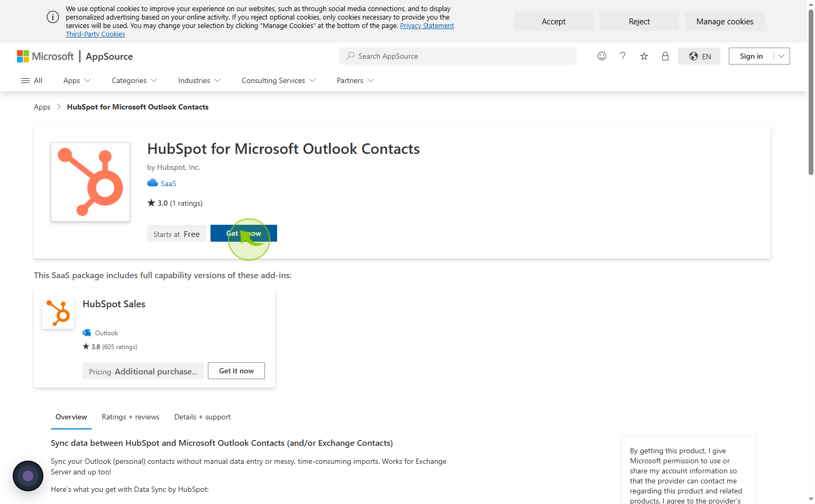Click Starts at Free pricing label

click(177, 234)
